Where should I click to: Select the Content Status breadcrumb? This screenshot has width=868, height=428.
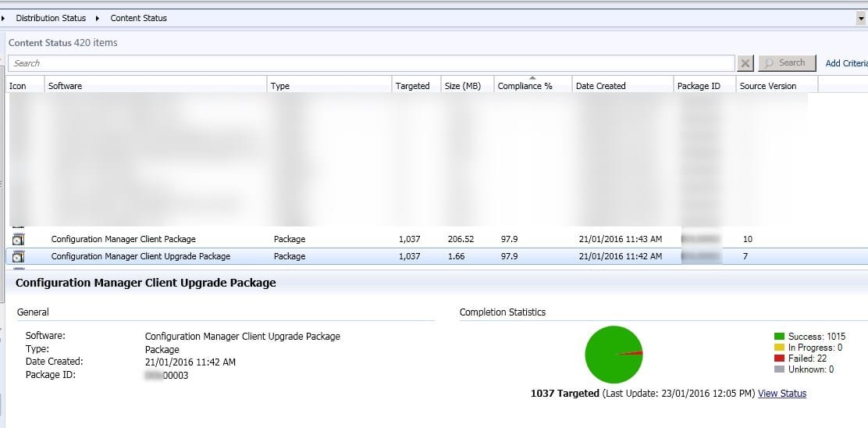click(x=138, y=18)
